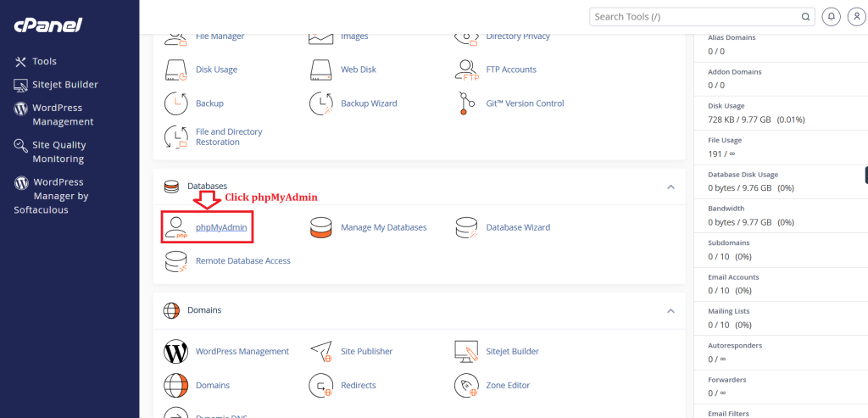The width and height of the screenshot is (868, 418).
Task: Click the Databases section heading
Action: click(x=207, y=187)
